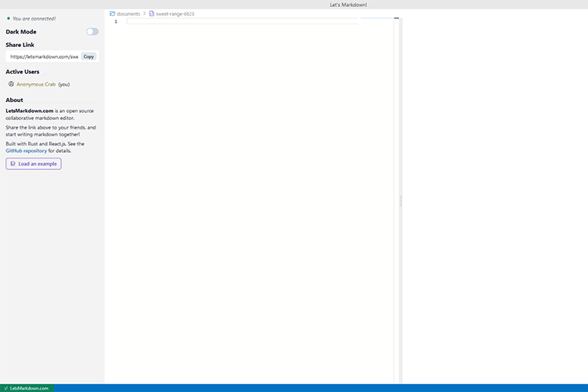Click the green connected status indicator dot
588x392 pixels.
click(x=9, y=18)
